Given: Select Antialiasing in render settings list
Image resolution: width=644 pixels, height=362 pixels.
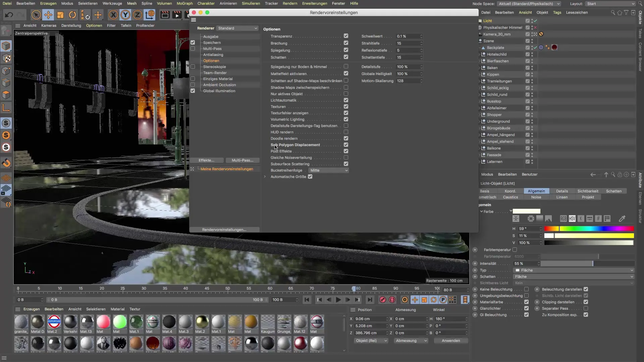Looking at the screenshot, I should (213, 55).
